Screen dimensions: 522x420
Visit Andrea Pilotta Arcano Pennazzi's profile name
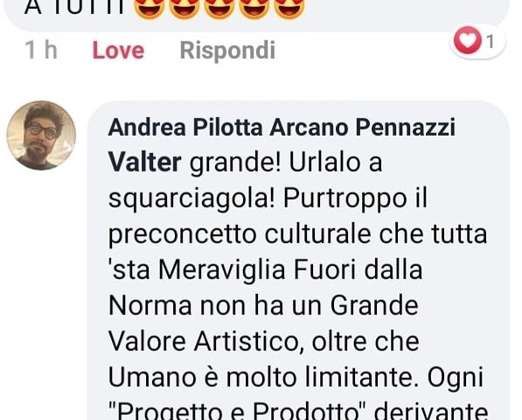pyautogui.click(x=282, y=127)
